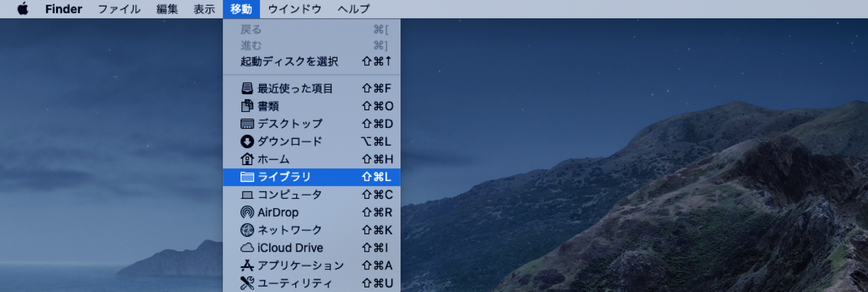
Task: Open the 表示 menu
Action: pyautogui.click(x=204, y=9)
